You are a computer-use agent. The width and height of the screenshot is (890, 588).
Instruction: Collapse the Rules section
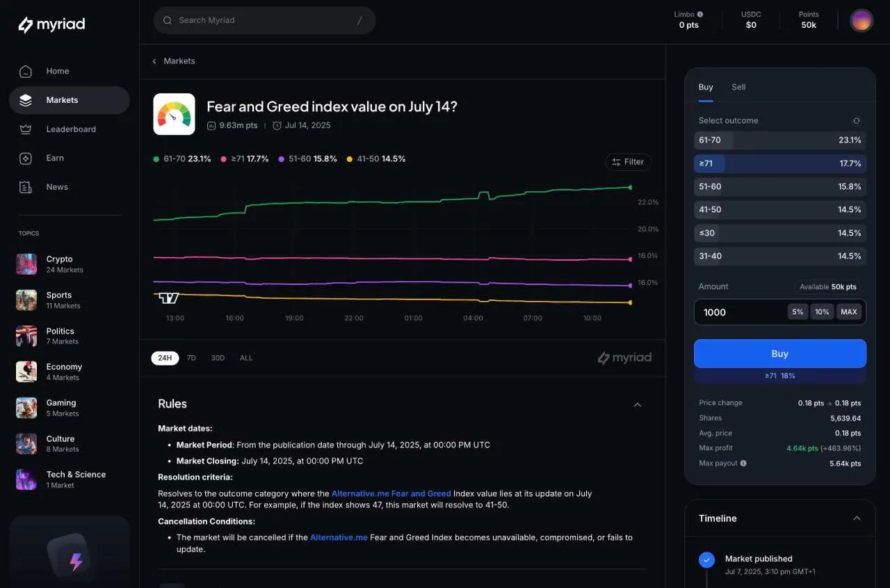(x=637, y=405)
